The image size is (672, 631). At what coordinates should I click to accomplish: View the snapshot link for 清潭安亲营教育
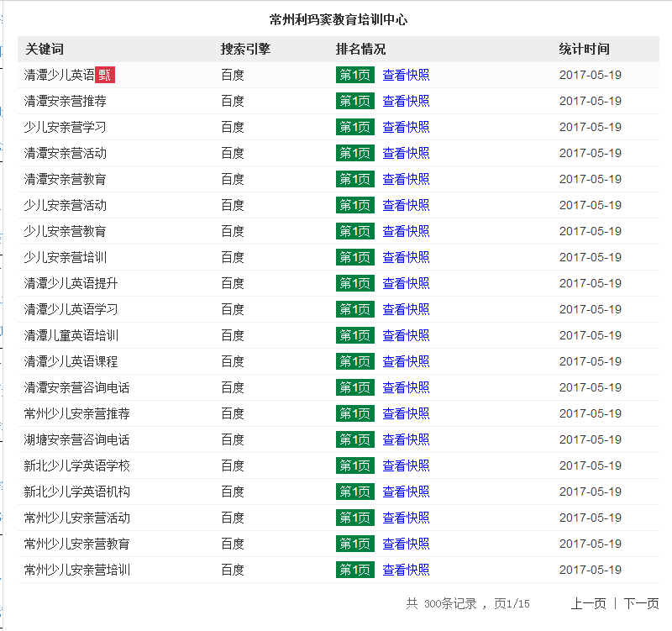tap(406, 179)
